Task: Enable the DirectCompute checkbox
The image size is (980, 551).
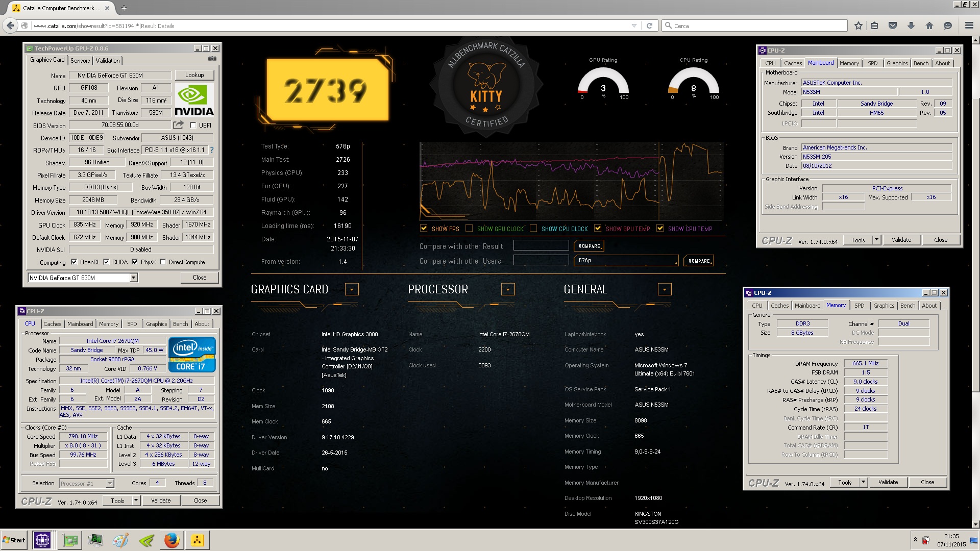Action: 163,262
